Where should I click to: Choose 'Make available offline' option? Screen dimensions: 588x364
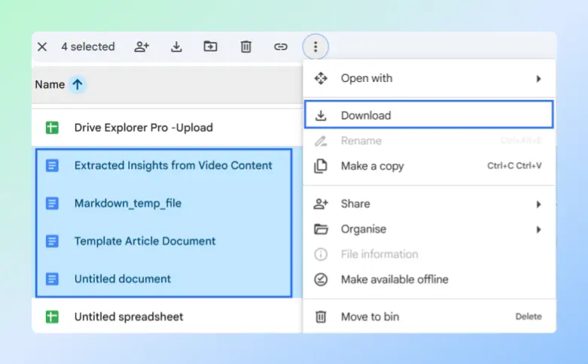pos(429,279)
